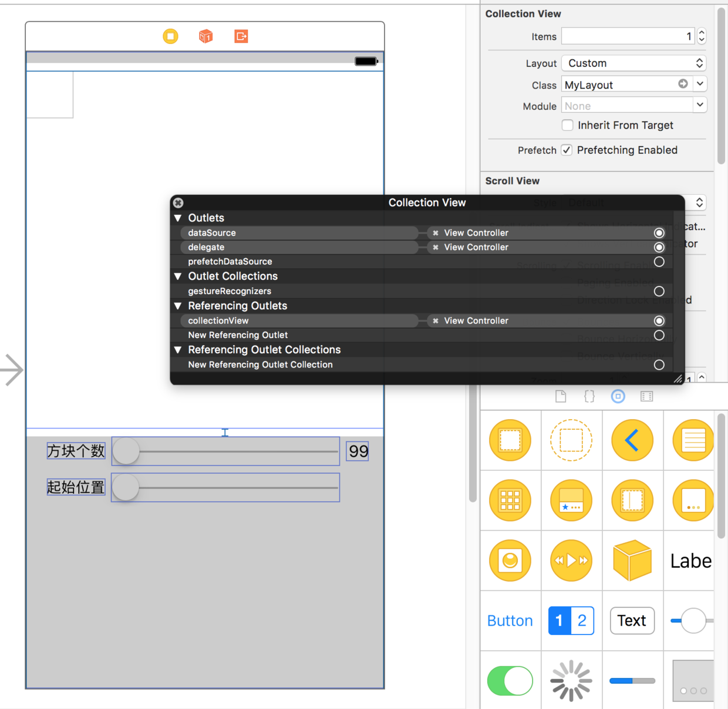Close the Collection View connections popup
The width and height of the screenshot is (728, 709).
pos(178,202)
